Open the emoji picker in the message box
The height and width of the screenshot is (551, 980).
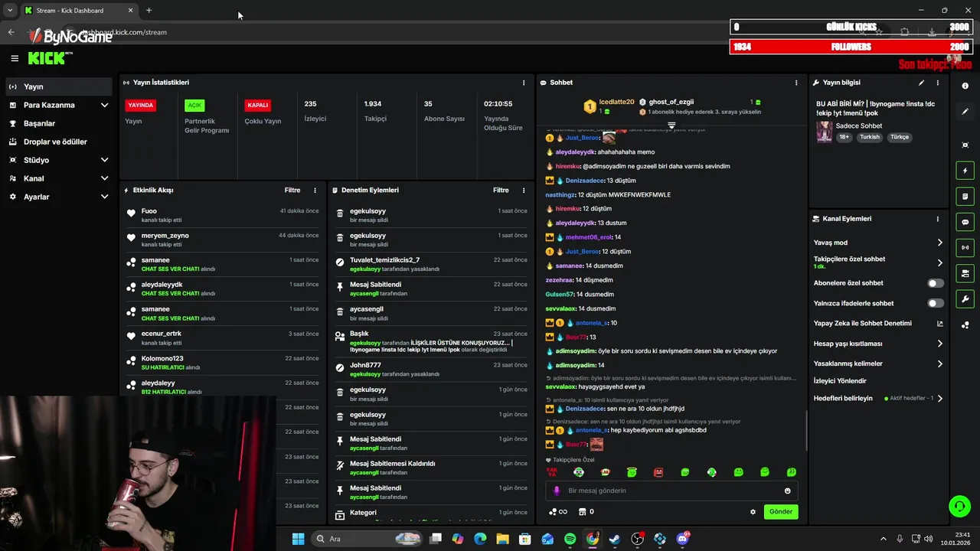(787, 491)
